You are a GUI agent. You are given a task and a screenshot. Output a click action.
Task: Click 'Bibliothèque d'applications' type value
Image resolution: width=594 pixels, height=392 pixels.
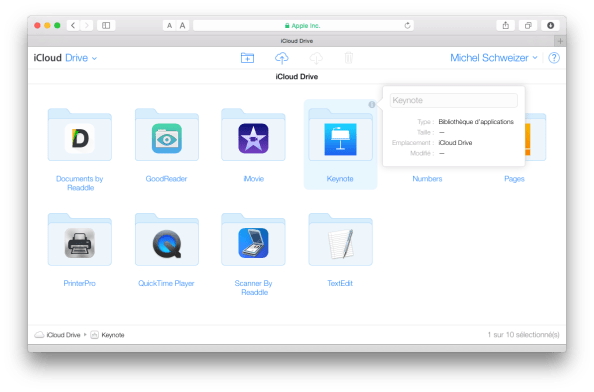(476, 122)
